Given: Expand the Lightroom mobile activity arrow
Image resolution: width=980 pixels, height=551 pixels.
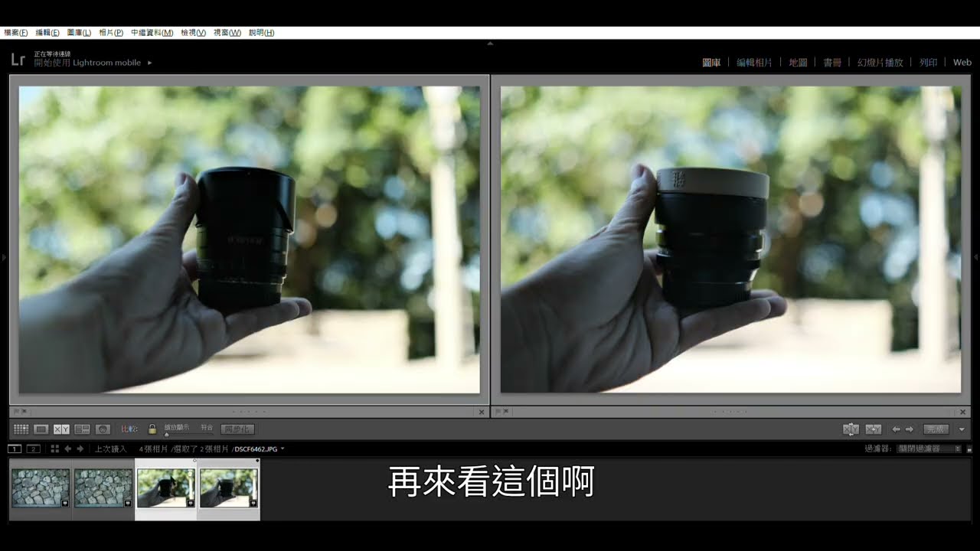Looking at the screenshot, I should [x=149, y=63].
